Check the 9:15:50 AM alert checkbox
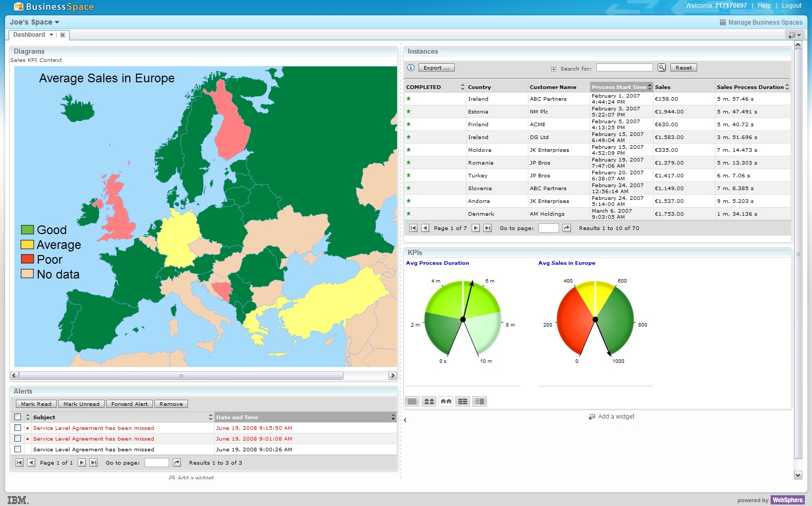The height and width of the screenshot is (506, 812). [18, 428]
